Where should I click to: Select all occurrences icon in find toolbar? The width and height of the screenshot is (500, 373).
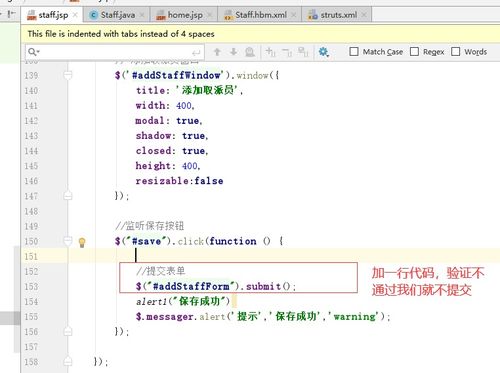[x=303, y=52]
